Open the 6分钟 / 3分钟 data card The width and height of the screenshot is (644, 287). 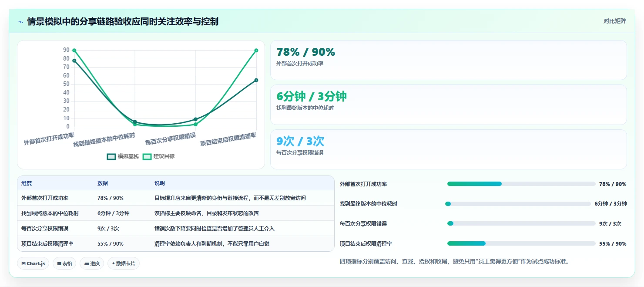[449, 105]
